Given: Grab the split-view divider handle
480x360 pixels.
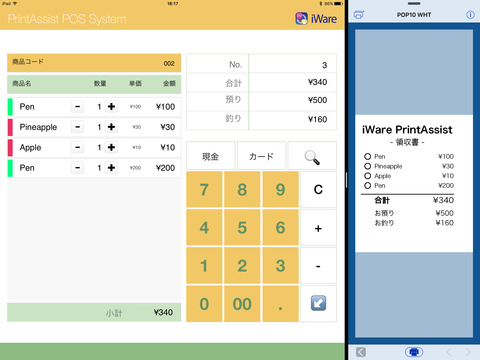Looking at the screenshot, I should (x=346, y=180).
